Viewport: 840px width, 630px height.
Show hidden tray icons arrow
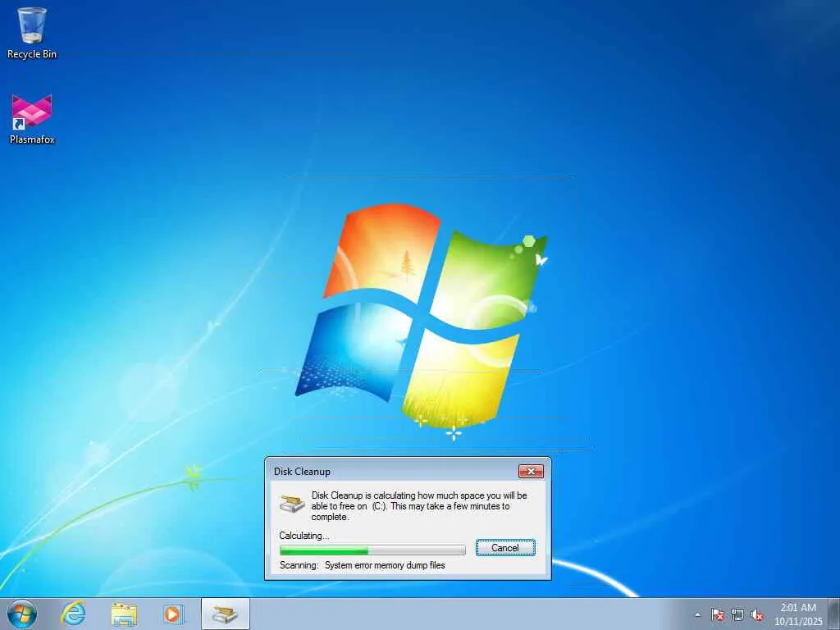697,614
